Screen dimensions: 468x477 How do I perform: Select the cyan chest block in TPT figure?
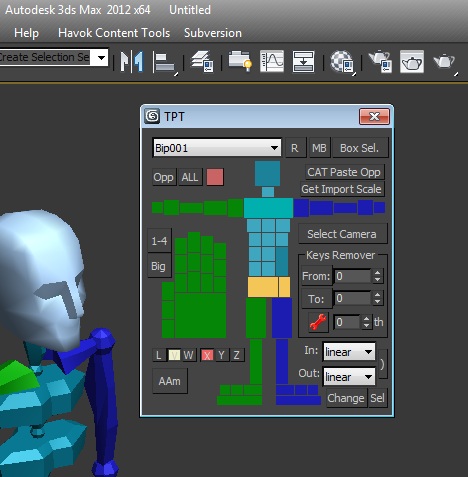[x=268, y=208]
